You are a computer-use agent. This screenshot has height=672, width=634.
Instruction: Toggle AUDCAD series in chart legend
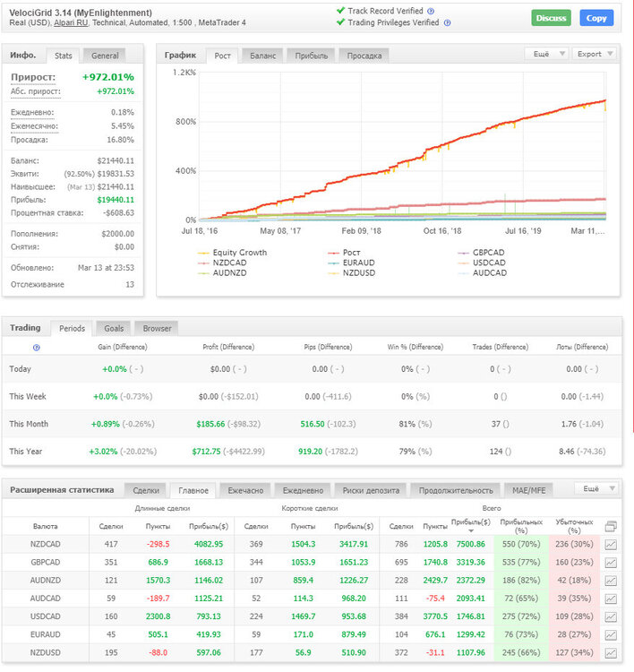coord(482,273)
